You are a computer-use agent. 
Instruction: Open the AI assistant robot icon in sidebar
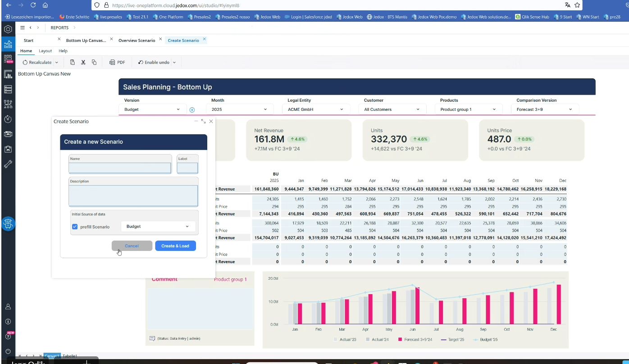point(8,223)
